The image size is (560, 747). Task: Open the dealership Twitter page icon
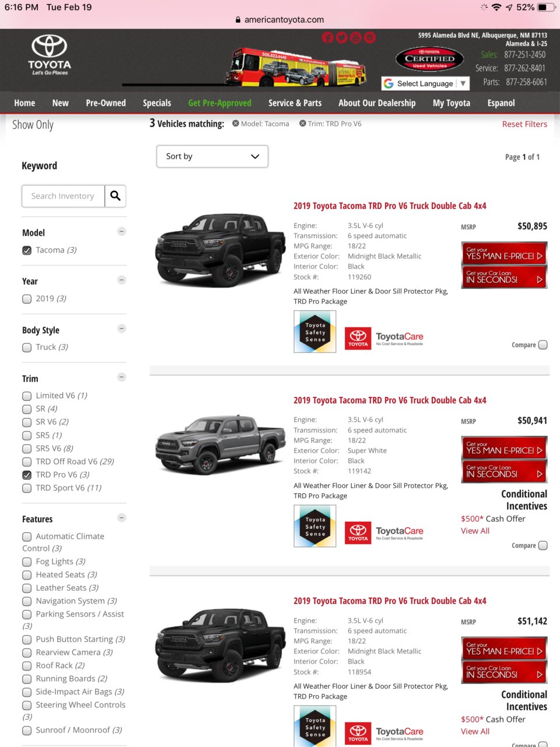click(342, 38)
